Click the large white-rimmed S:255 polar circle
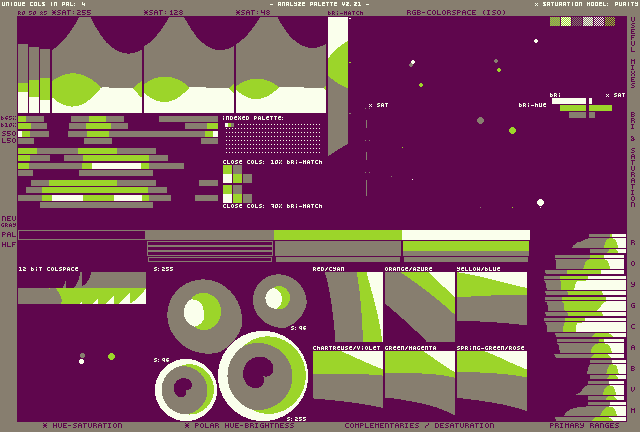Image resolution: width=640 pixels, height=432 pixels. click(x=263, y=376)
